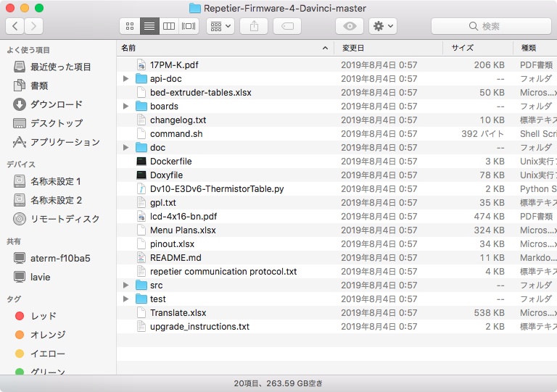Expand the api-doc folder
The width and height of the screenshot is (557, 392).
[x=125, y=79]
